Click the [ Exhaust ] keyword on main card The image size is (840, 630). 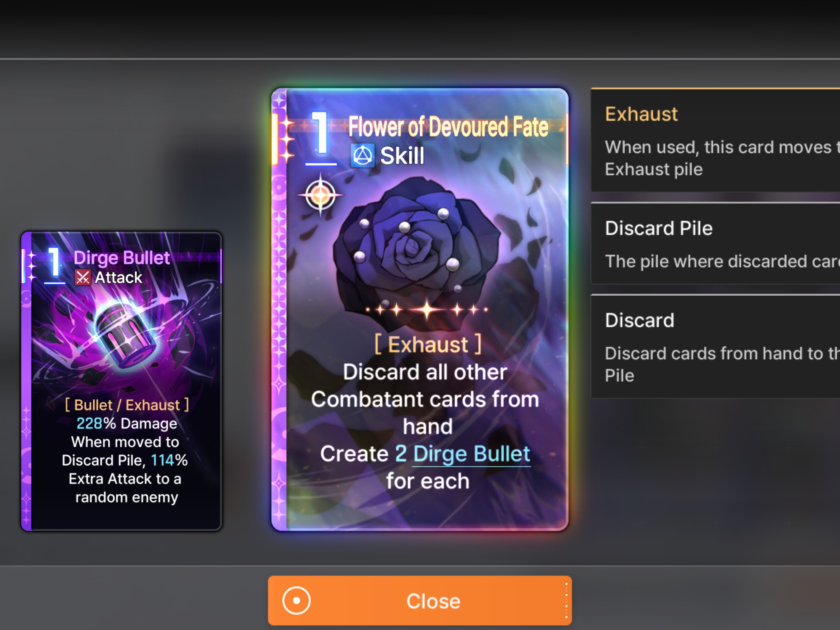428,344
